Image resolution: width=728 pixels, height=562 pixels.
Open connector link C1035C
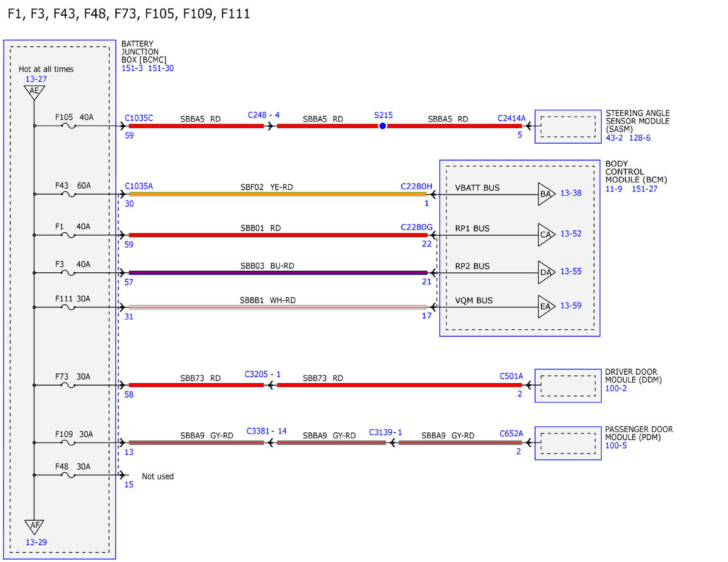click(x=139, y=118)
